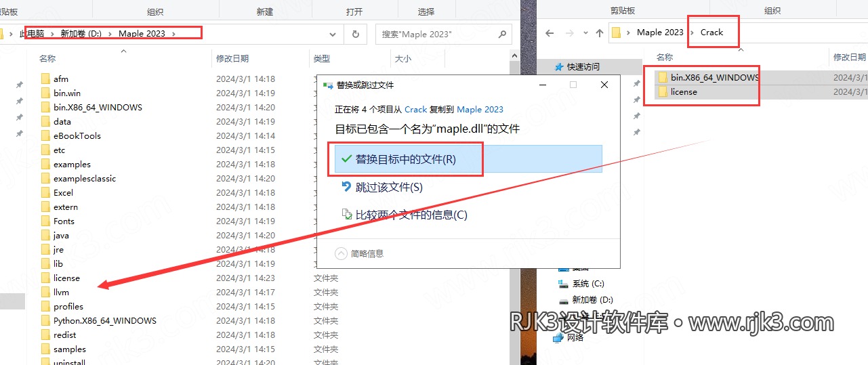
Task: Open 网络 in the sidebar
Action: point(575,337)
